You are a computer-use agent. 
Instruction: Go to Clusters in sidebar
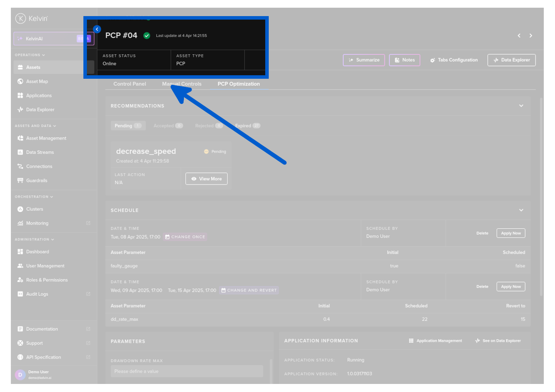[x=34, y=209]
